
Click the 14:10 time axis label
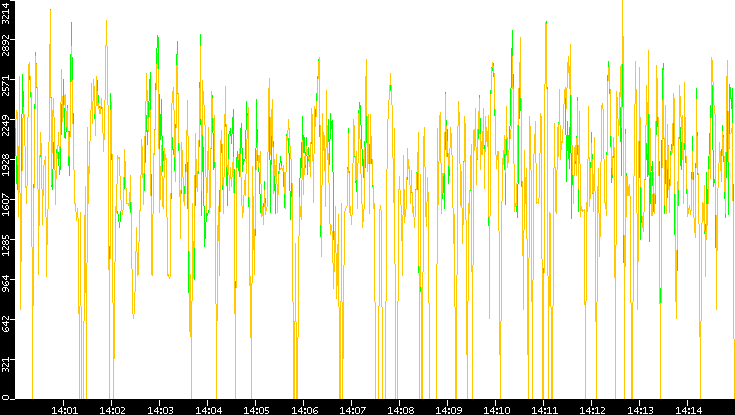(x=496, y=410)
